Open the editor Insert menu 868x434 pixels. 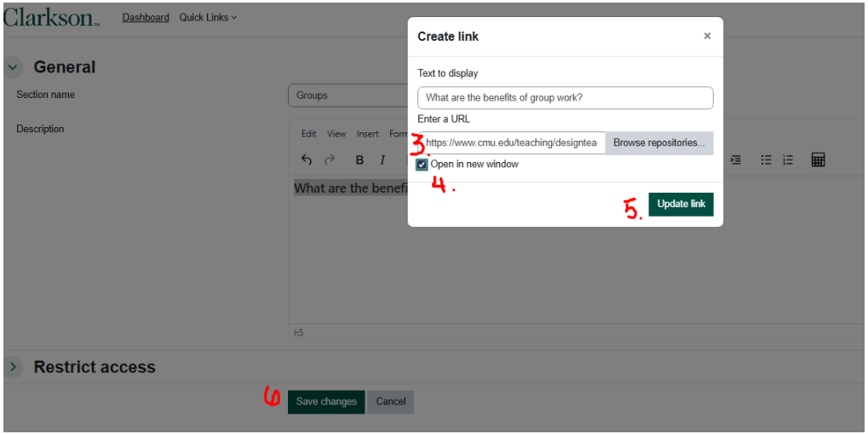click(368, 134)
